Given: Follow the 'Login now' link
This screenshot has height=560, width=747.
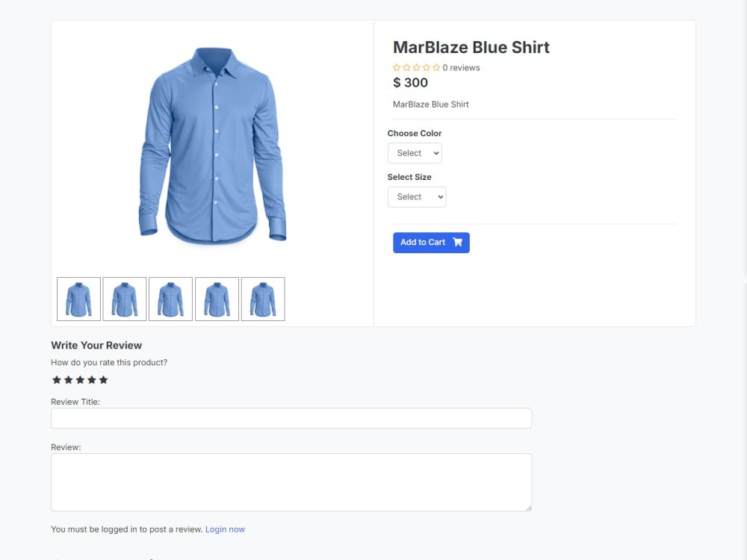Looking at the screenshot, I should click(225, 529).
